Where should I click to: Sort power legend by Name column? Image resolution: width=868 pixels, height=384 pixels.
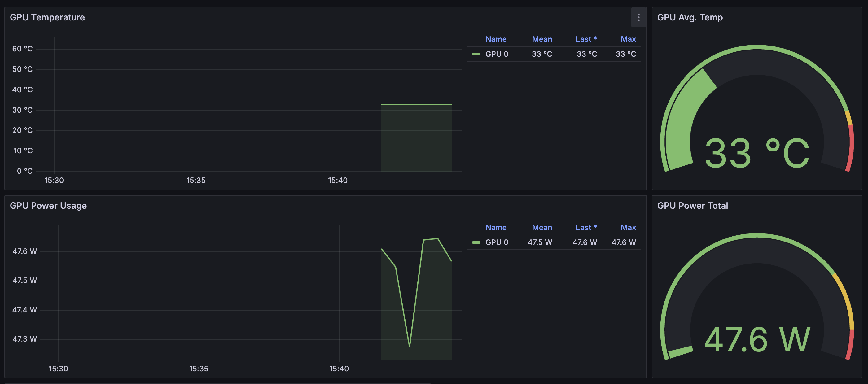[x=496, y=228]
